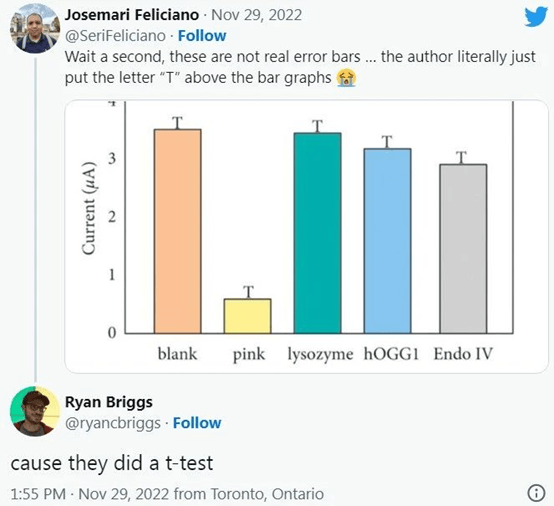Open the 'cause they did a t-test' reply text
This screenshot has width=554, height=506.
coord(112,463)
